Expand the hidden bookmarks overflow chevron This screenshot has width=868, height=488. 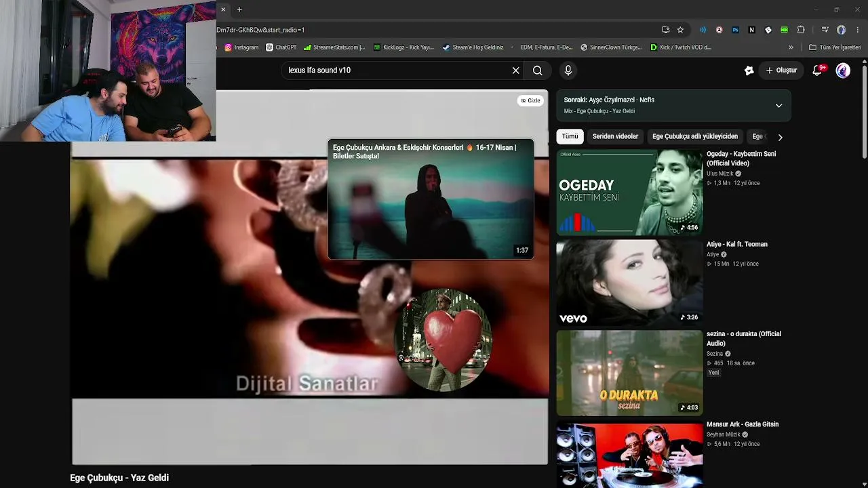[x=791, y=47]
